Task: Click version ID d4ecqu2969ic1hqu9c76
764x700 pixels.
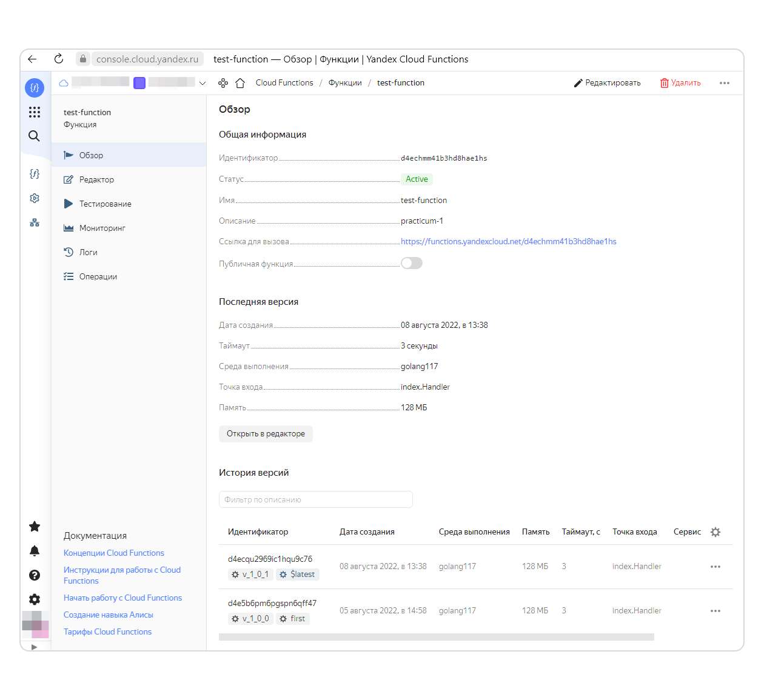Action: tap(270, 559)
